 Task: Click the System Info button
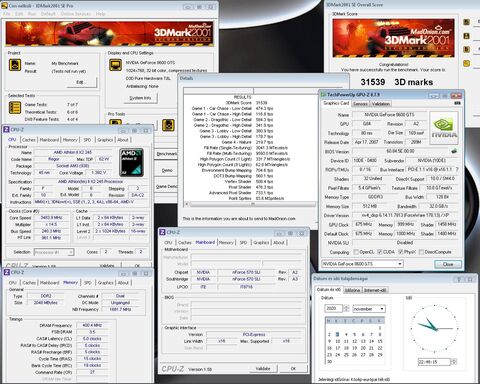(140, 98)
